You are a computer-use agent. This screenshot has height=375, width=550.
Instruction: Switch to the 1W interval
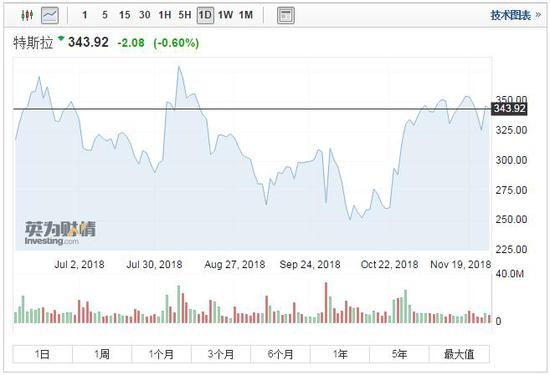coord(225,15)
